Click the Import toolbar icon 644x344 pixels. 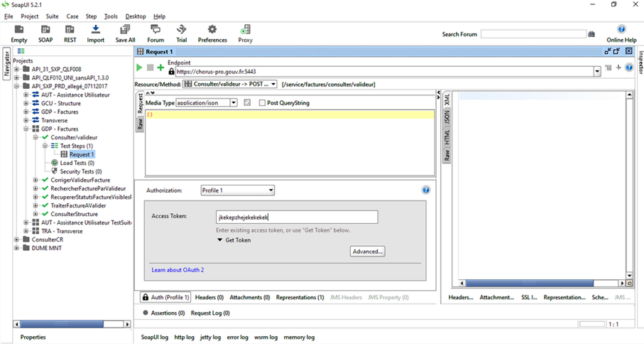pos(95,34)
